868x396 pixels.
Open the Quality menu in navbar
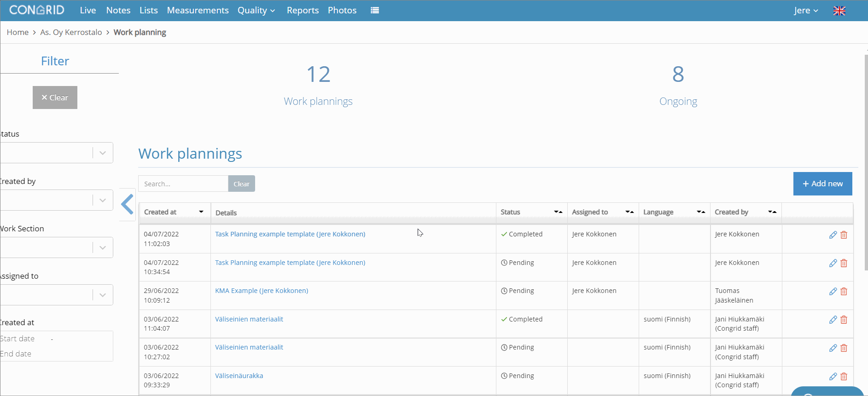click(x=256, y=10)
